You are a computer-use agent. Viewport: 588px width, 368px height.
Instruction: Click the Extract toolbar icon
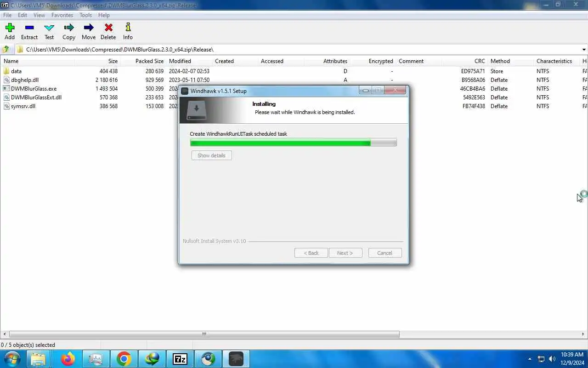coord(29,32)
